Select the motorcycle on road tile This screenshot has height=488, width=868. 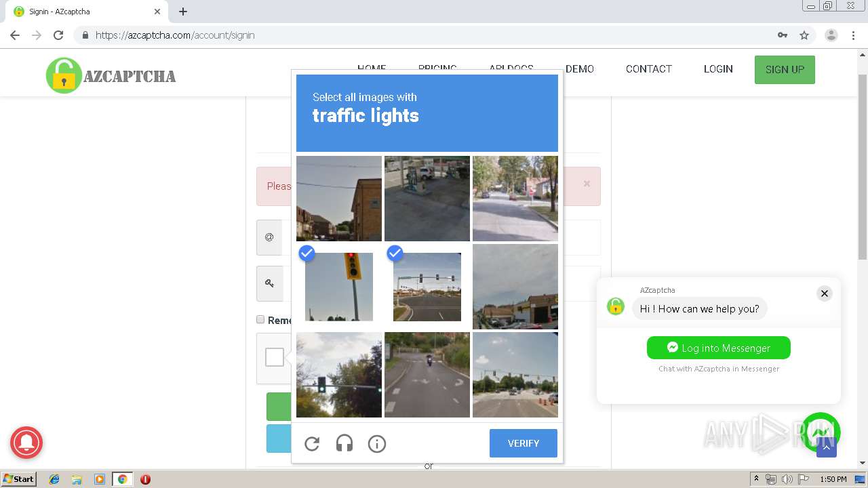click(x=427, y=375)
